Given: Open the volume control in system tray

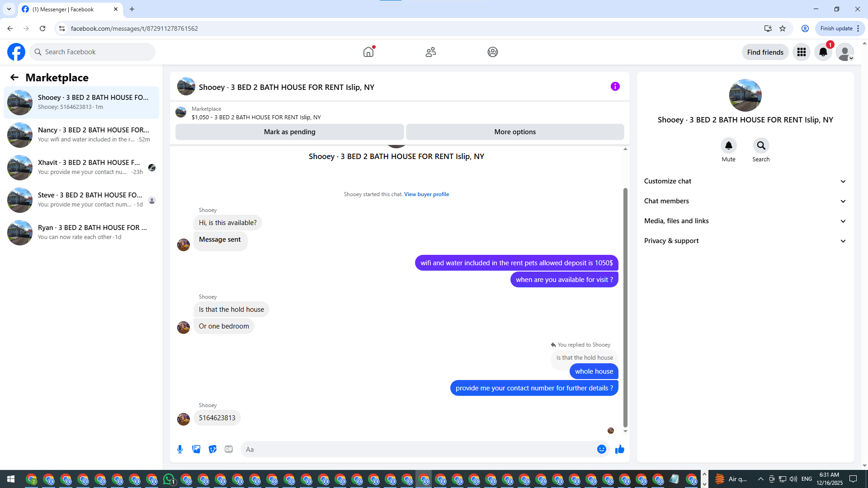Looking at the screenshot, I should 793,479.
